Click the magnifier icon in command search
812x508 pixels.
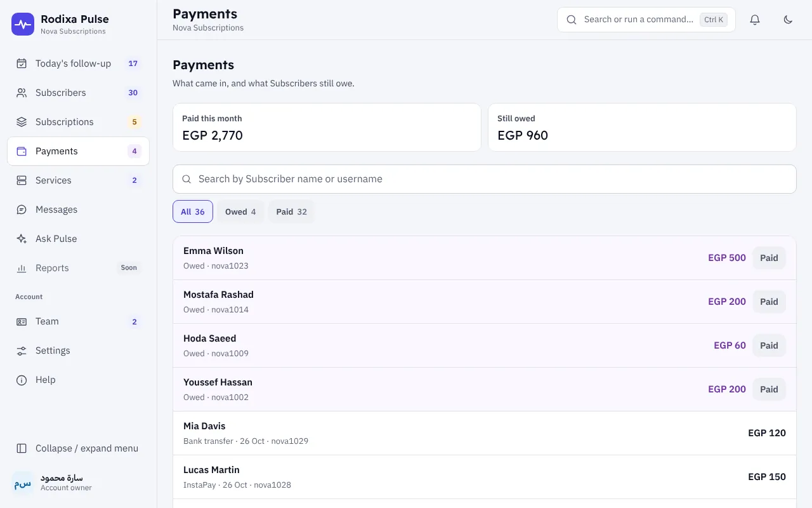tap(572, 20)
